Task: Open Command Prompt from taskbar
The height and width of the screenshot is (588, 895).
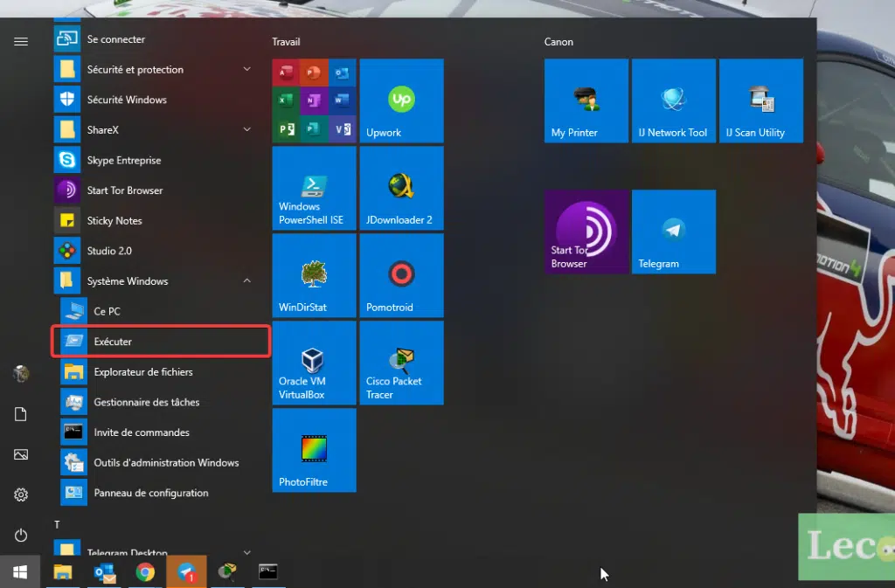Action: tap(268, 572)
